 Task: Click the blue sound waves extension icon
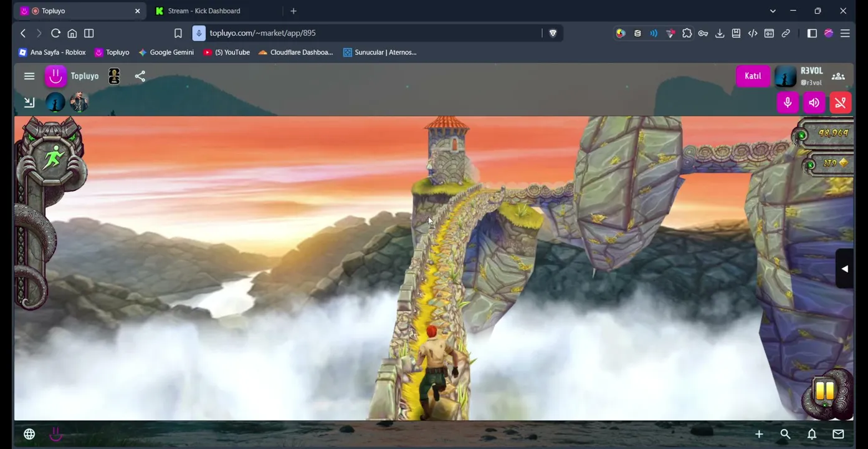[654, 34]
